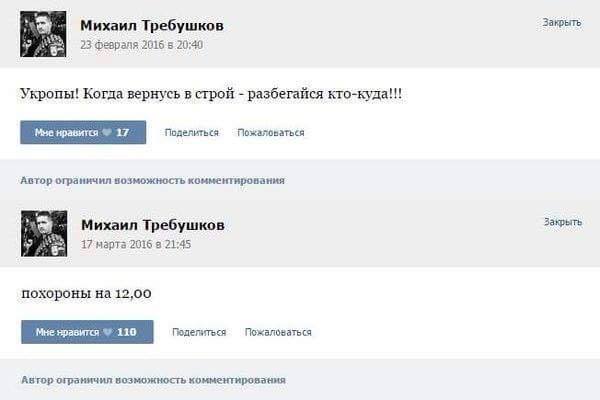The width and height of the screenshot is (600, 400).
Task: Select the post text "похороны на 12,00"
Action: click(86, 293)
